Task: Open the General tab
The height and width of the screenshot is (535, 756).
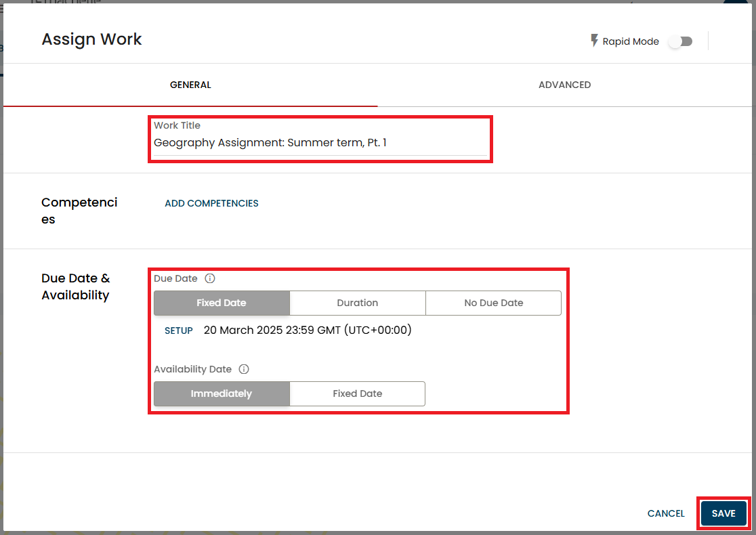Action: click(x=190, y=85)
